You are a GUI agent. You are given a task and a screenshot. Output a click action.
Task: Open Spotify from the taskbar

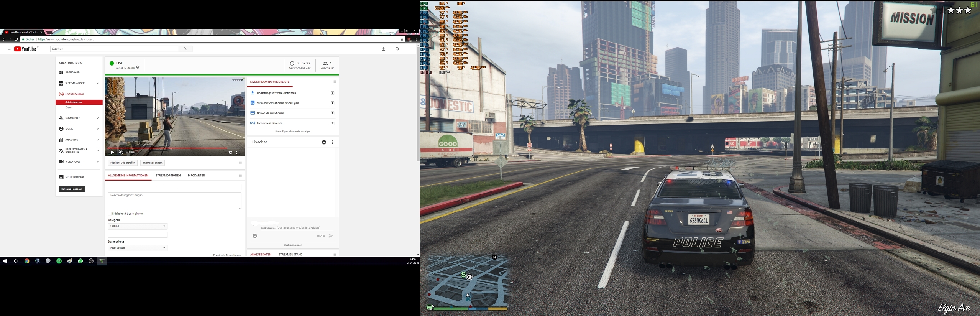(59, 261)
